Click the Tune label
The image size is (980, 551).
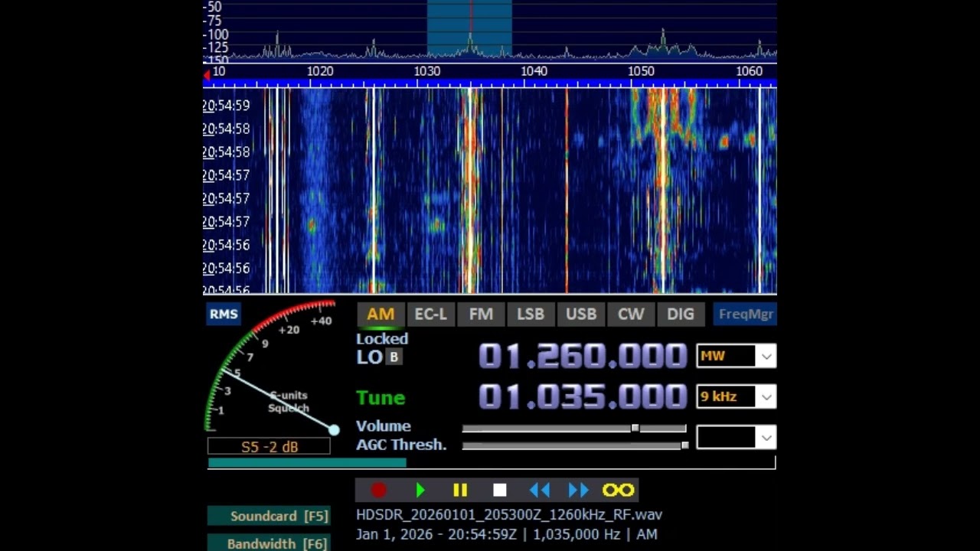[x=381, y=398]
